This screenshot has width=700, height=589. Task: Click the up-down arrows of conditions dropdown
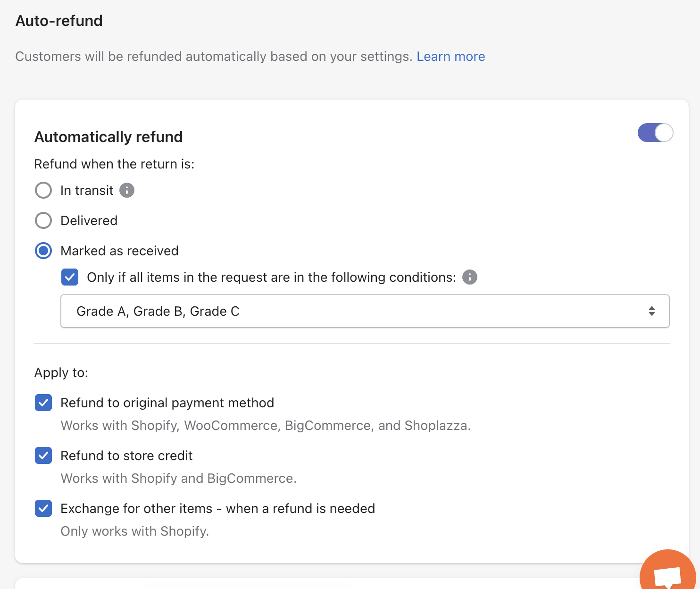[x=651, y=311]
